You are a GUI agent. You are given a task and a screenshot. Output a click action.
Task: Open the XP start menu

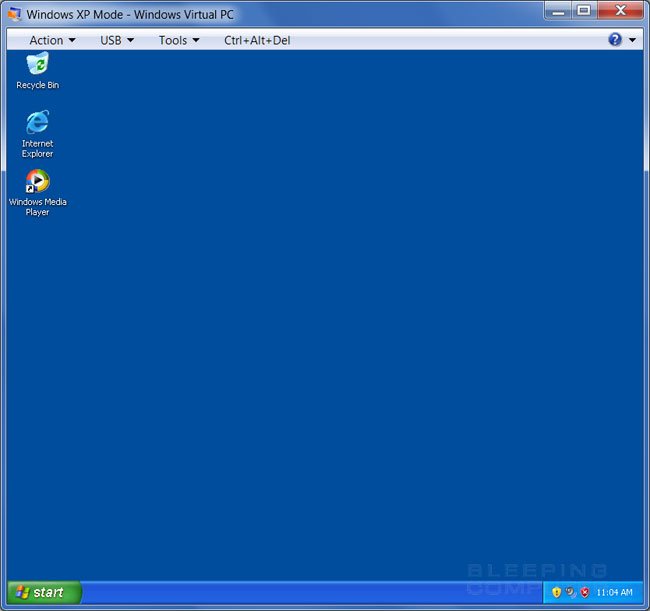(44, 592)
